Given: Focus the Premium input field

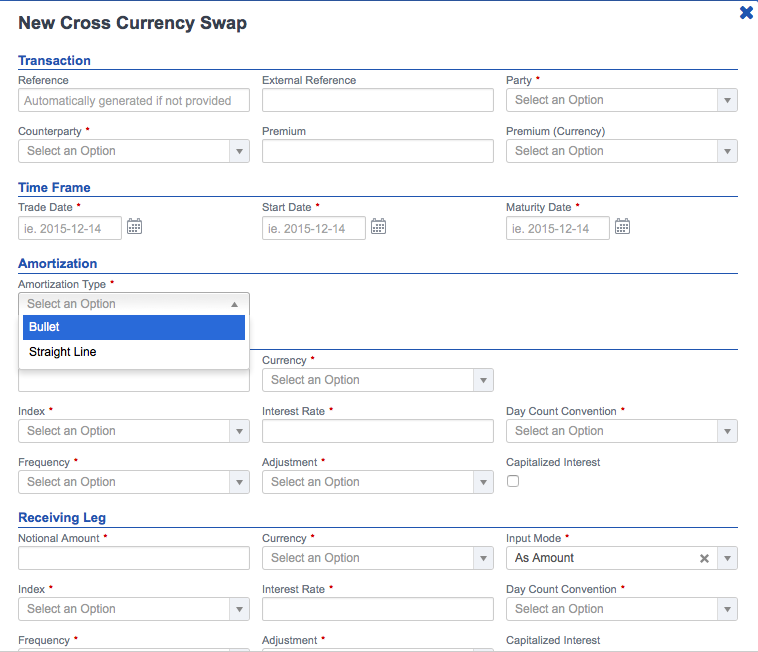Looking at the screenshot, I should 378,151.
